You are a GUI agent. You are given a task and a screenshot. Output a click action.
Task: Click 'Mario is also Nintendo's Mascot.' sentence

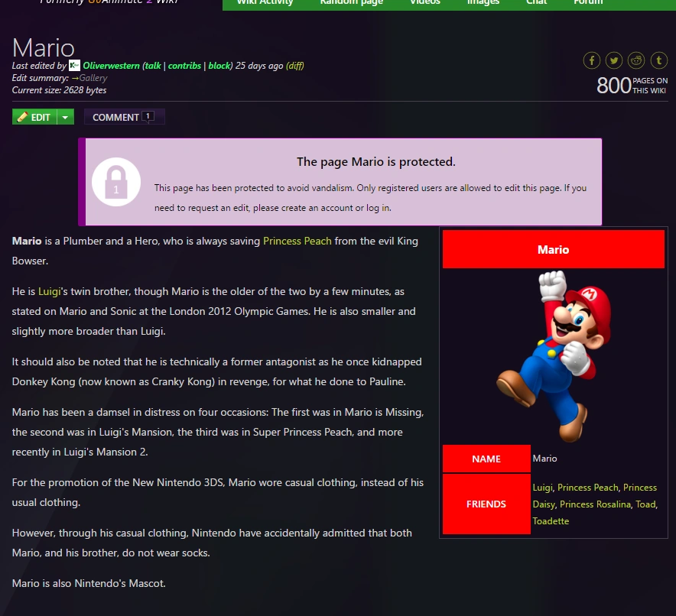tap(89, 583)
